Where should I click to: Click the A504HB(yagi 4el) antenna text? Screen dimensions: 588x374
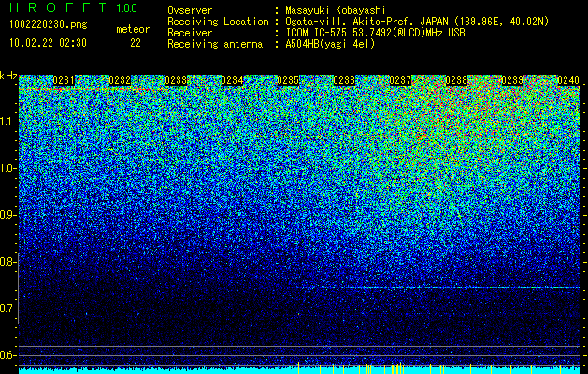[330, 44]
